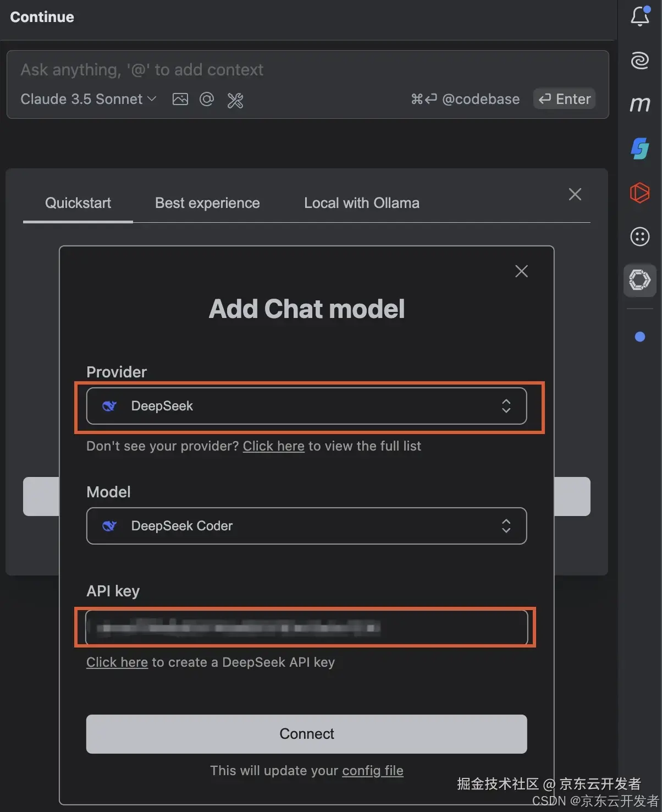Open the notifications bell icon

tap(640, 16)
